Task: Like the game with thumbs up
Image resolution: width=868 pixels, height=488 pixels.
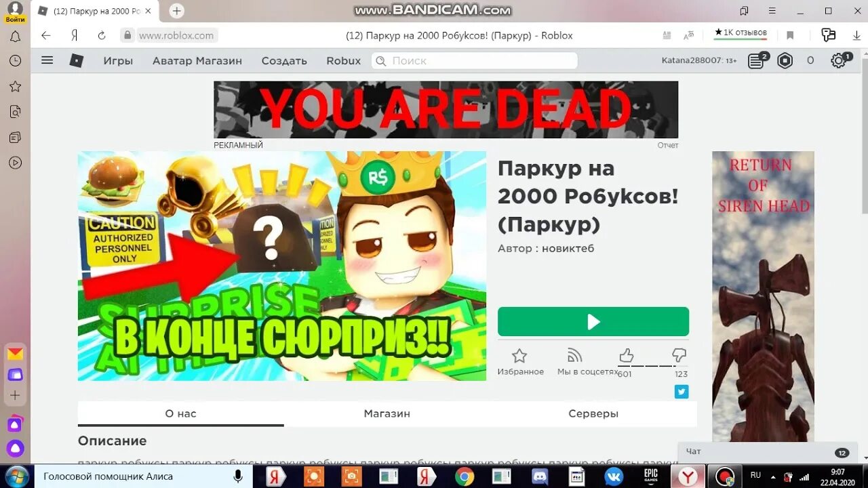Action: pyautogui.click(x=626, y=356)
